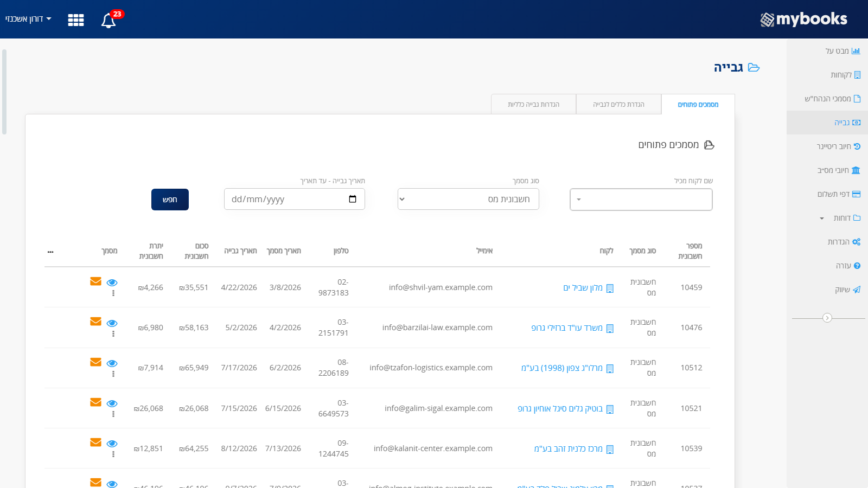View document with eye icon for 10459
868x488 pixels.
[112, 282]
